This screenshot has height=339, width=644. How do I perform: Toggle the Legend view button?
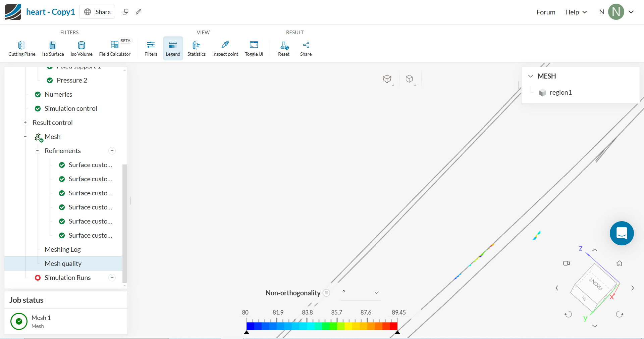[173, 48]
